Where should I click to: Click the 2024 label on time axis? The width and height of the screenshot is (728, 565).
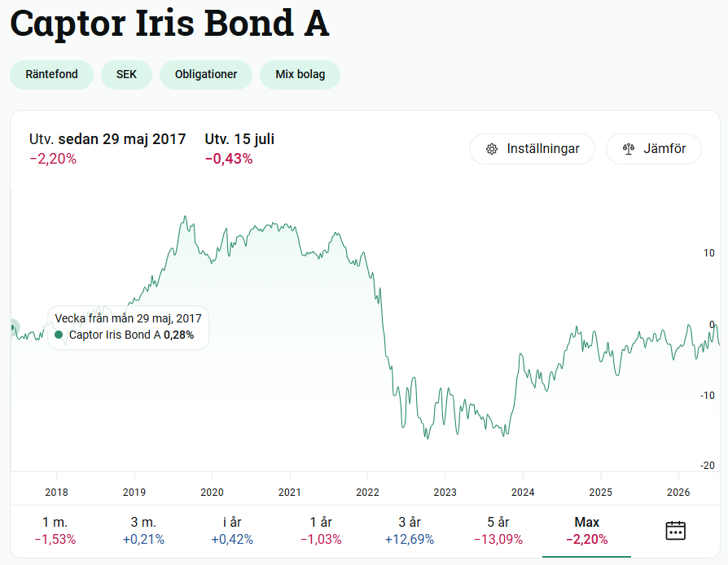point(523,492)
